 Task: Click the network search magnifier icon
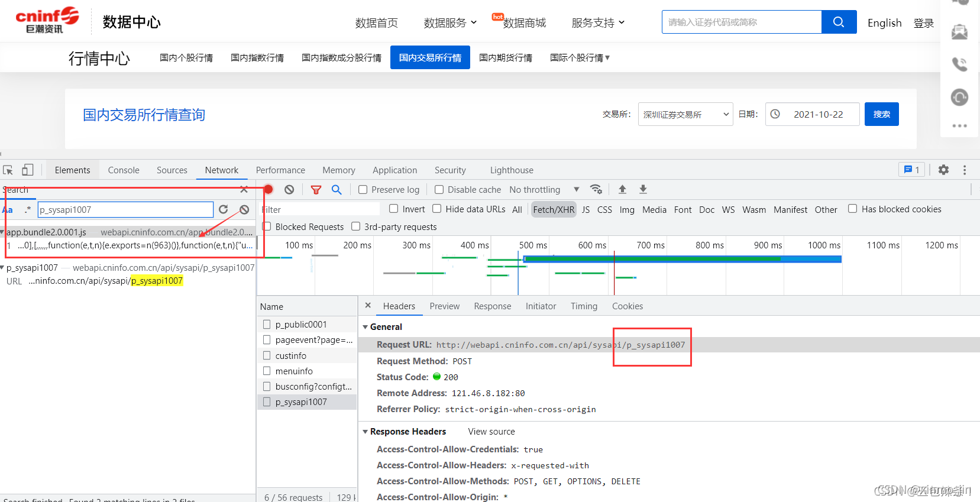(337, 190)
